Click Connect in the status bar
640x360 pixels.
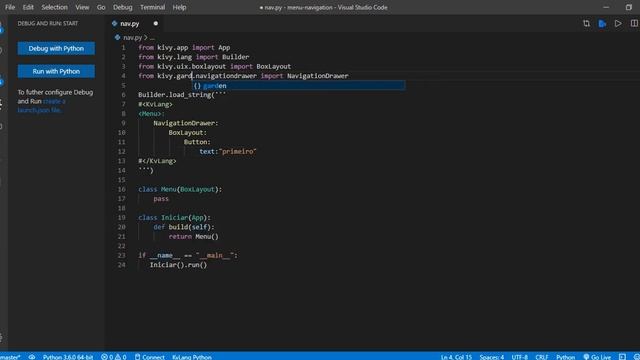pos(150,357)
